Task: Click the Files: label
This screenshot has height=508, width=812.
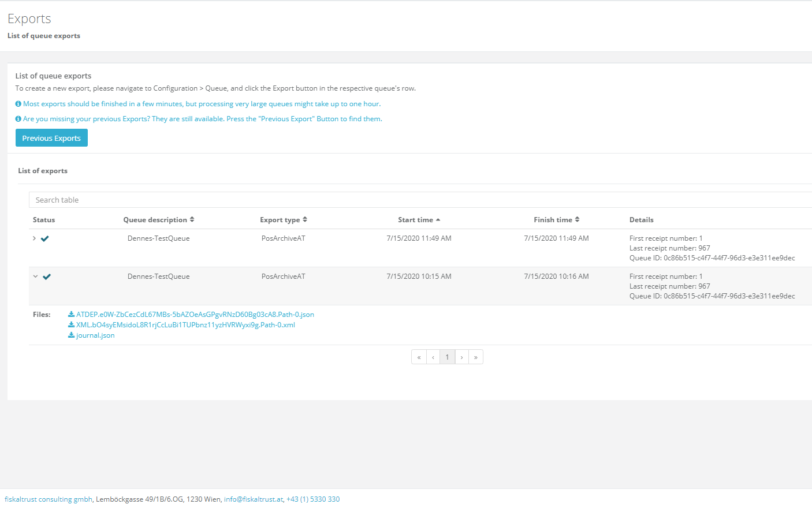Action: [x=42, y=315]
